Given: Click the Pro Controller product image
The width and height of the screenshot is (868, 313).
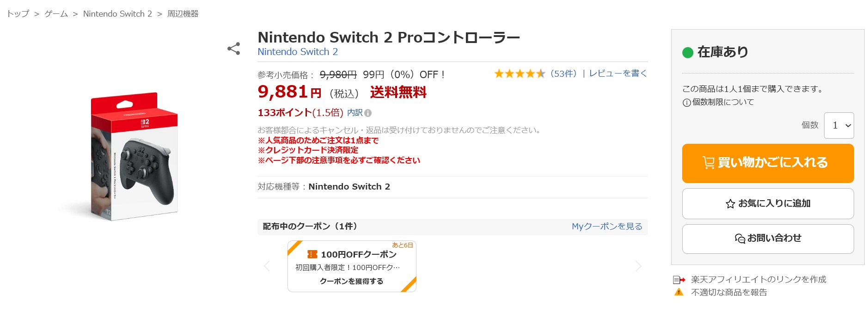Looking at the screenshot, I should coord(134,157).
